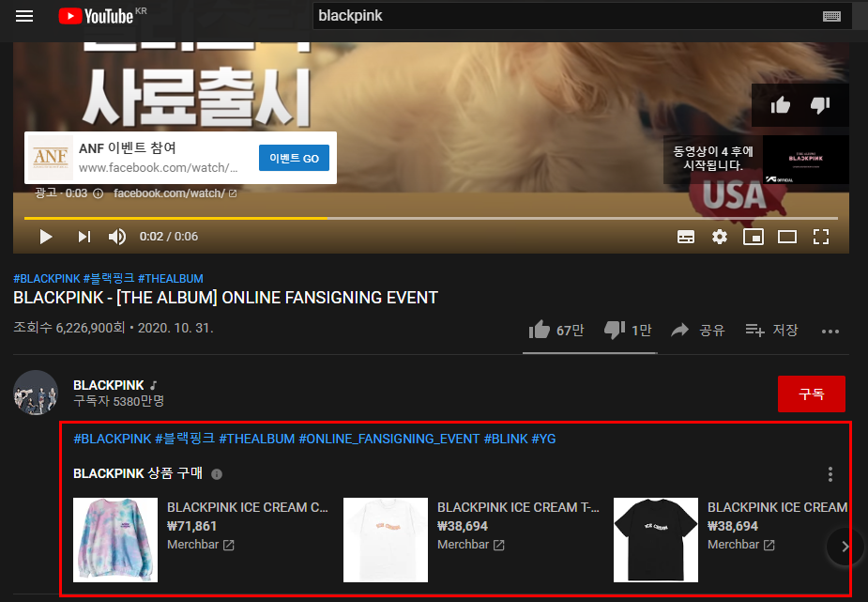Select the play button to resume video

[x=45, y=236]
